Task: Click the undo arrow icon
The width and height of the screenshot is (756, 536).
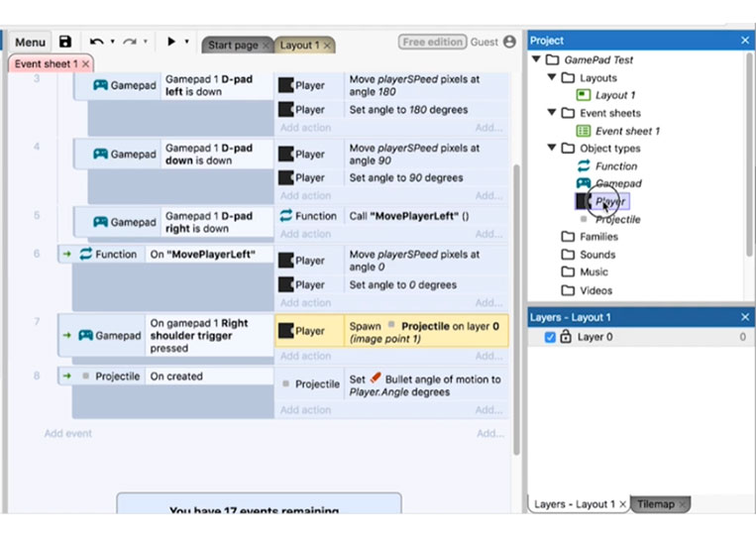Action: (96, 42)
